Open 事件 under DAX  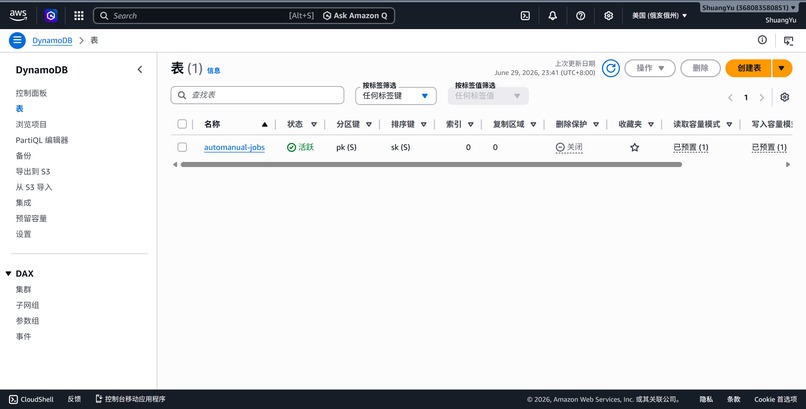pos(23,337)
